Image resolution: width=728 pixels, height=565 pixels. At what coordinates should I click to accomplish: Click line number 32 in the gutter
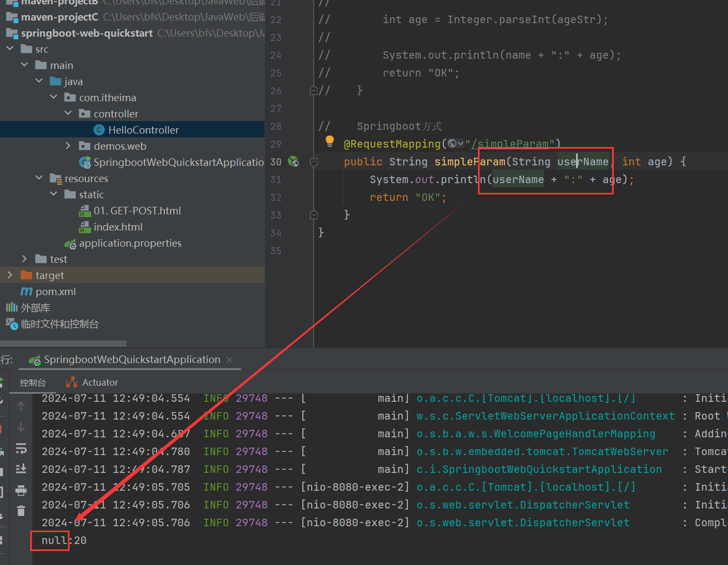pyautogui.click(x=276, y=197)
